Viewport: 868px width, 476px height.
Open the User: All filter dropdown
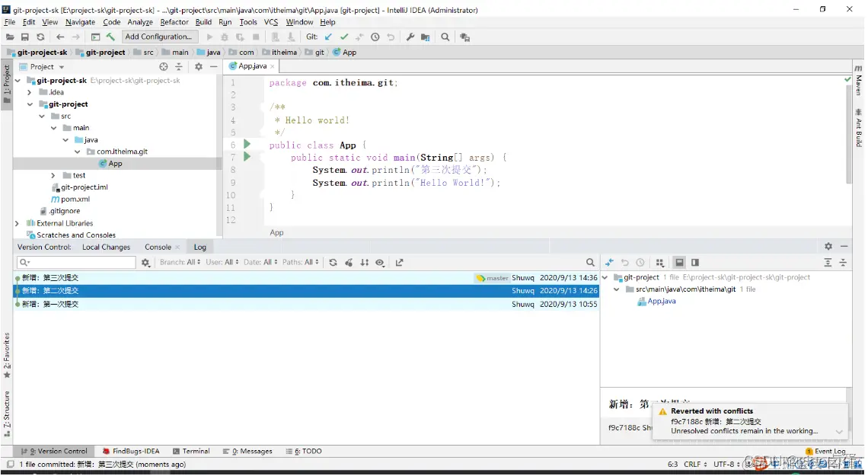[x=222, y=263]
